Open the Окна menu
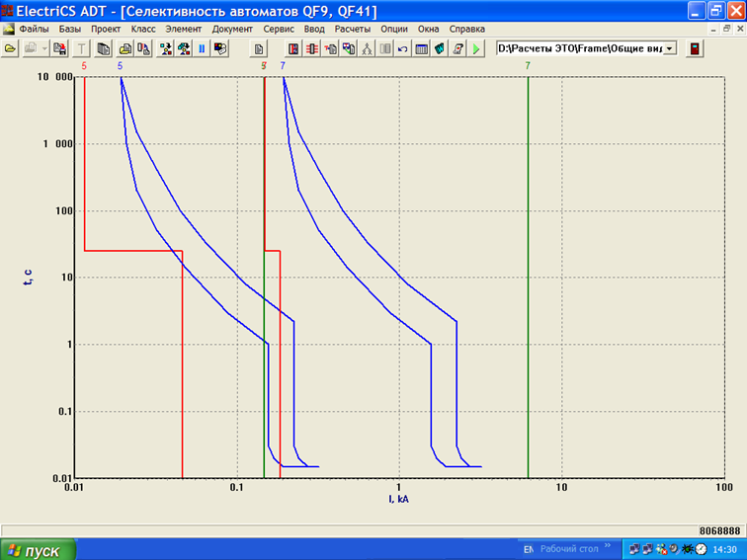This screenshot has height=560, width=747. [428, 29]
